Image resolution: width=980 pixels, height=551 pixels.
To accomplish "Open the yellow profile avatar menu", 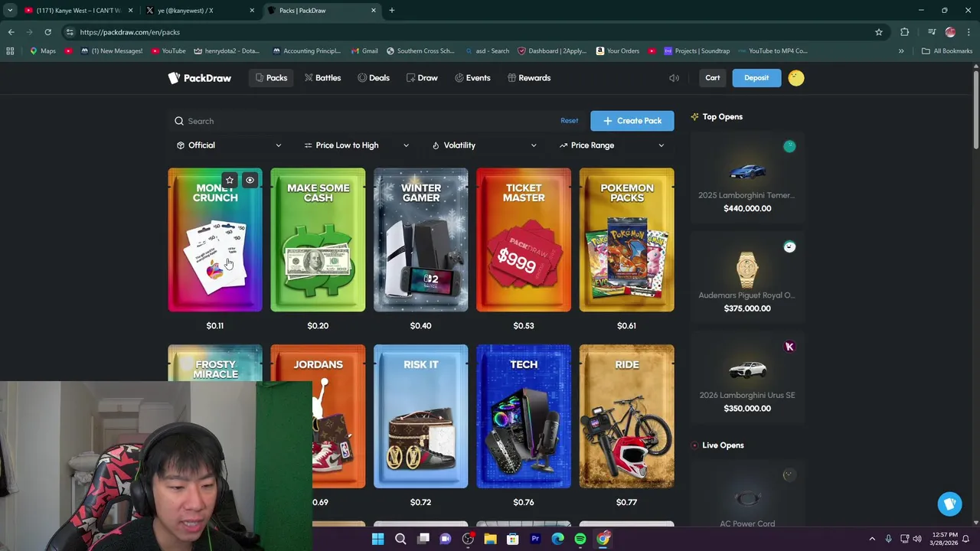I will pos(796,78).
